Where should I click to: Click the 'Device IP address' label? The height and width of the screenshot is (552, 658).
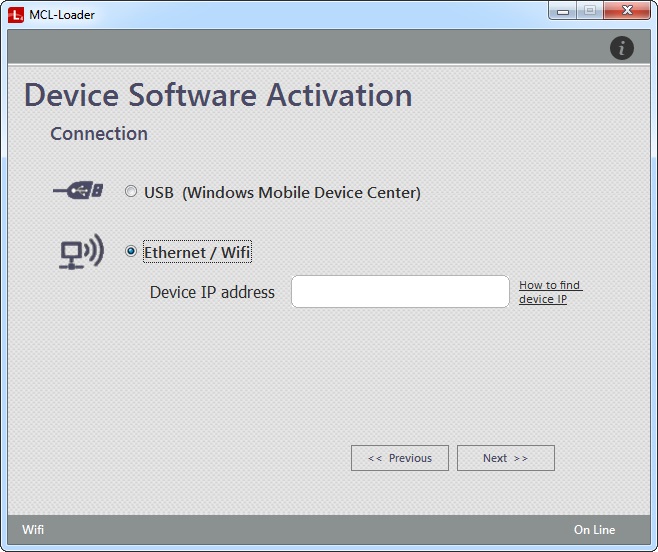point(212,292)
